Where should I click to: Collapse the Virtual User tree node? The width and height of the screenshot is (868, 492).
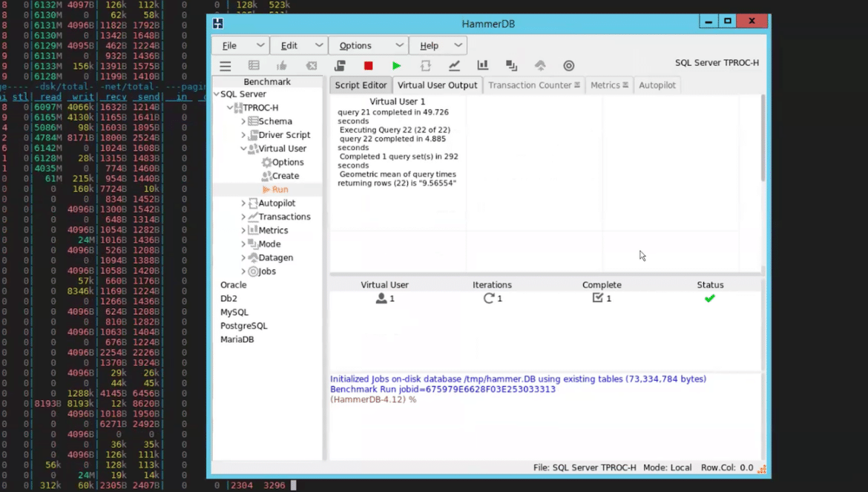tap(243, 148)
